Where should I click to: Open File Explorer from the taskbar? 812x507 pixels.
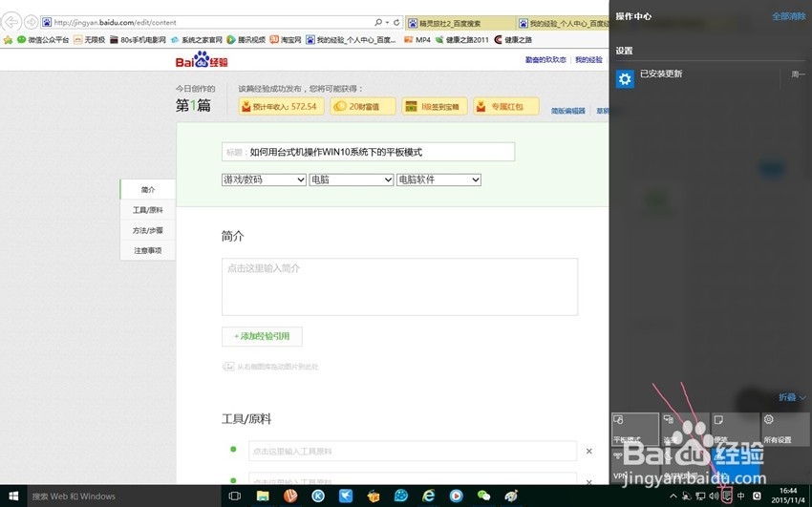tap(263, 496)
